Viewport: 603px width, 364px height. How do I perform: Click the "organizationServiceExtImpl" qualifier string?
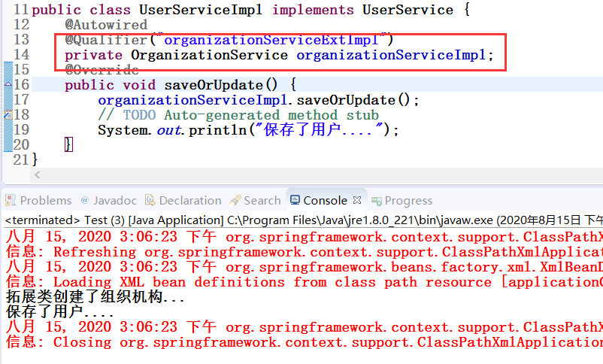pos(271,40)
